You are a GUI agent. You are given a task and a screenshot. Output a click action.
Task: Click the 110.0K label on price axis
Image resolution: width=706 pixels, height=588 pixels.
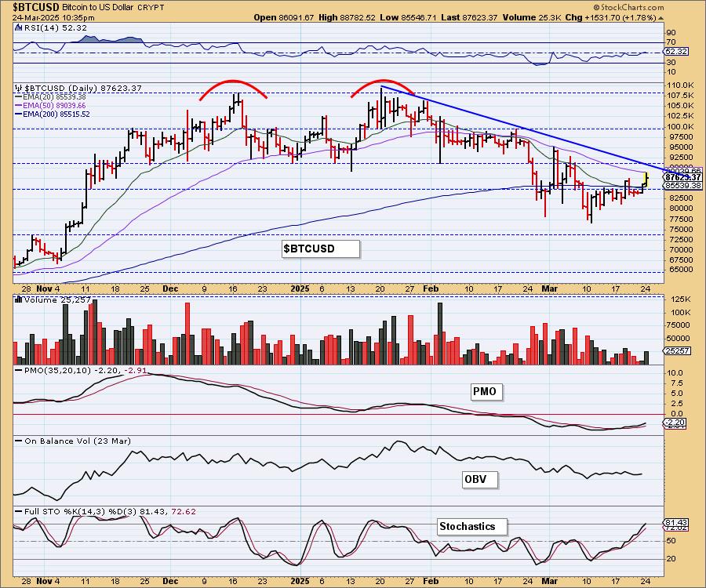[x=681, y=85]
